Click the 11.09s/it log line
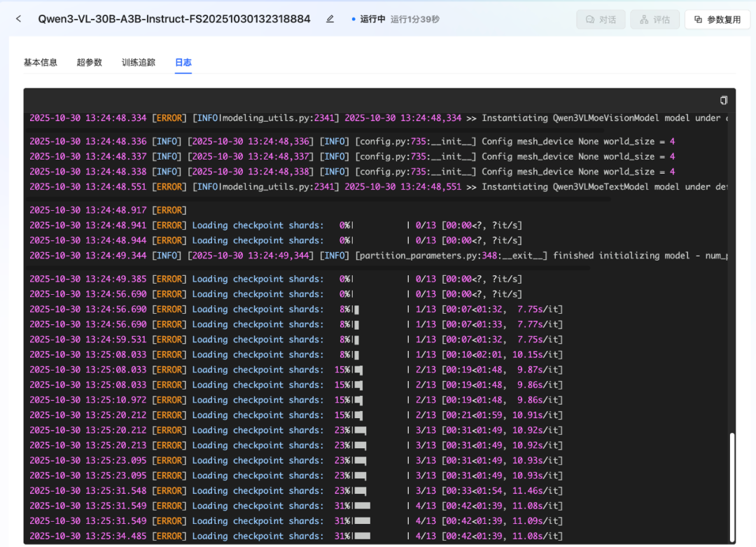 [296, 521]
